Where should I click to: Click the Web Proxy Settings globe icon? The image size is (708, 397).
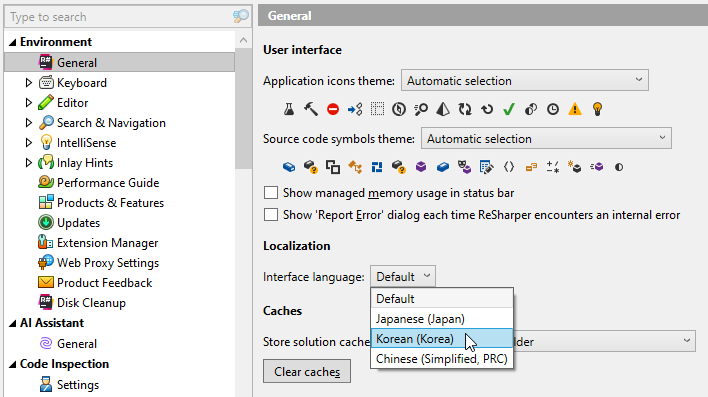tap(46, 262)
